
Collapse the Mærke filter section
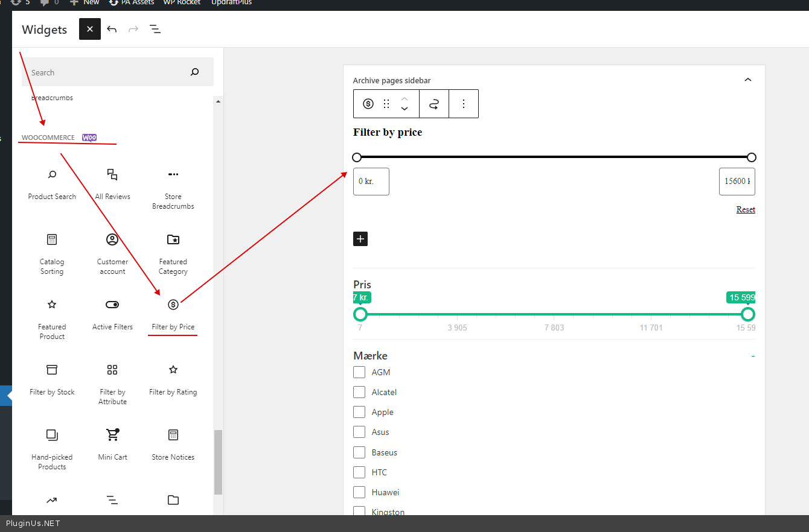tap(753, 356)
